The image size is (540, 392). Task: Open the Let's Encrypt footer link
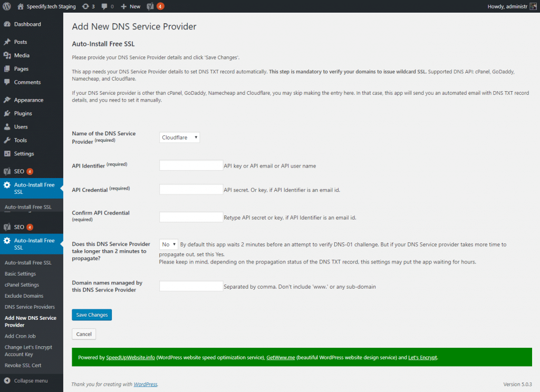422,357
